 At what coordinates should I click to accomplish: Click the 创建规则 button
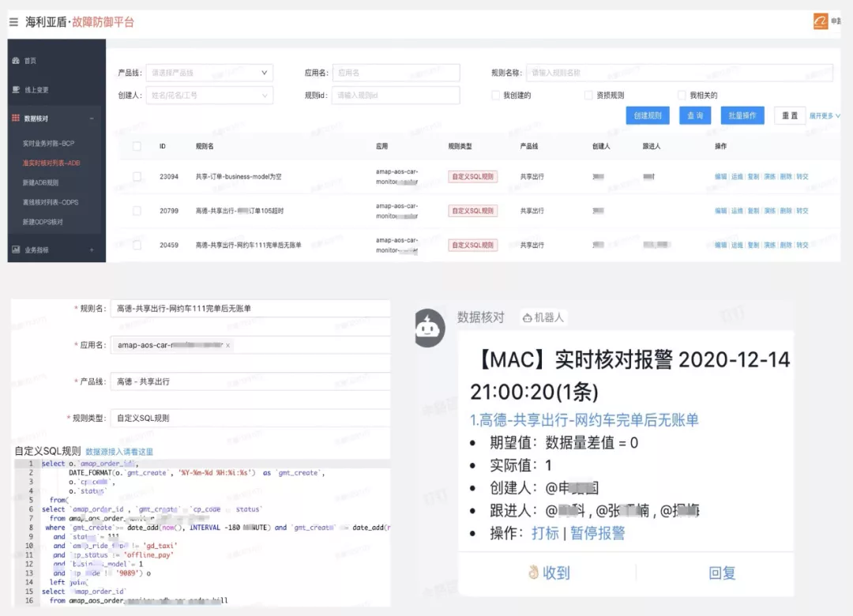pyautogui.click(x=648, y=115)
